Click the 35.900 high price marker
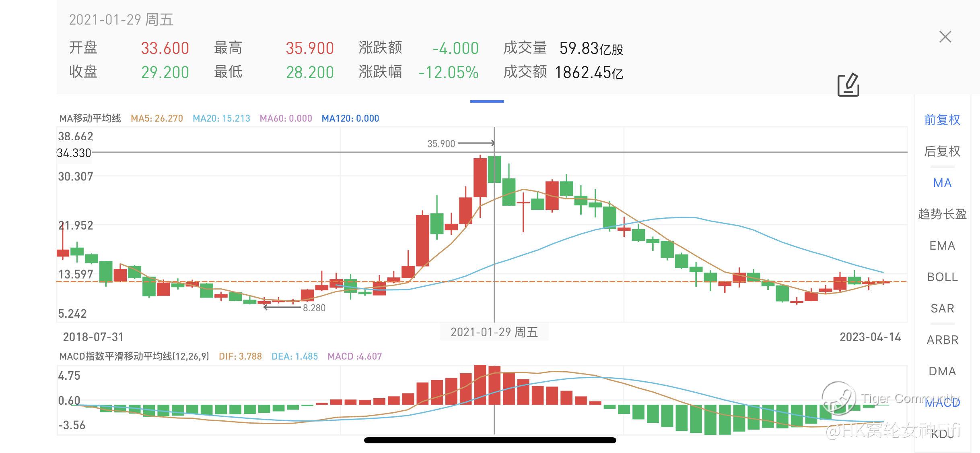The width and height of the screenshot is (980, 453). 441,144
